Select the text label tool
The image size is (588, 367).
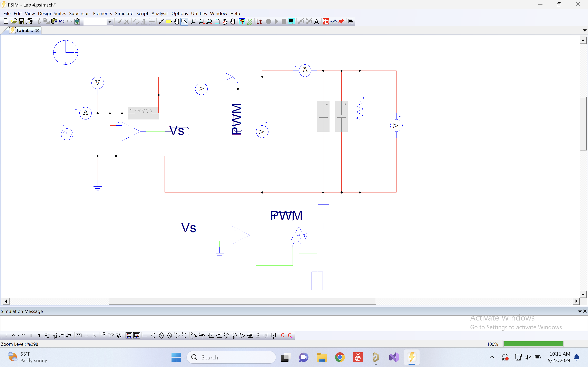pyautogui.click(x=316, y=21)
